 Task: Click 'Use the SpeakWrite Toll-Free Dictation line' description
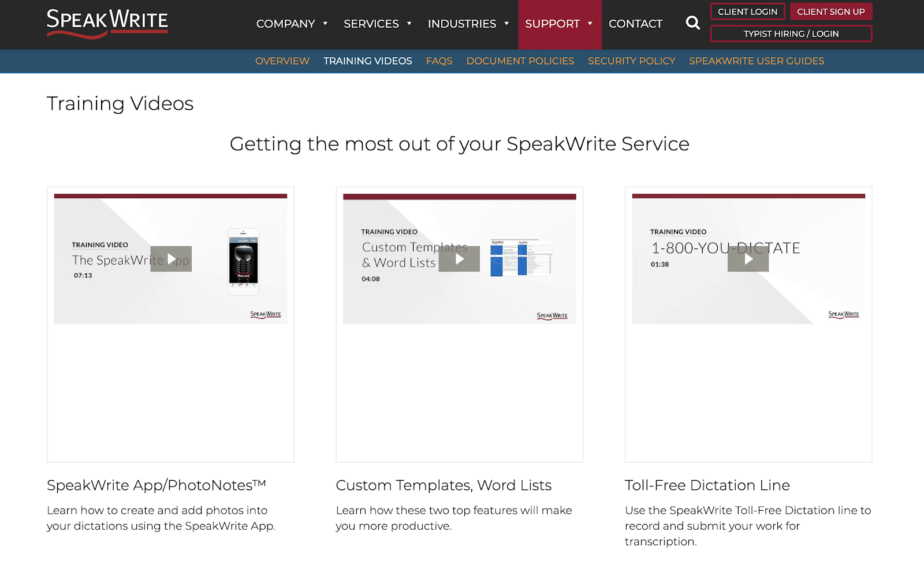click(x=748, y=526)
